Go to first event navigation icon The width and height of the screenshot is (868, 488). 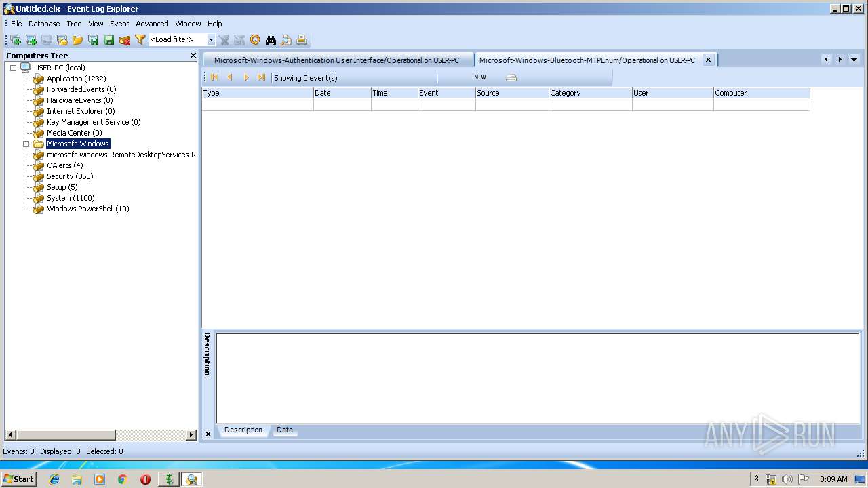(x=215, y=77)
